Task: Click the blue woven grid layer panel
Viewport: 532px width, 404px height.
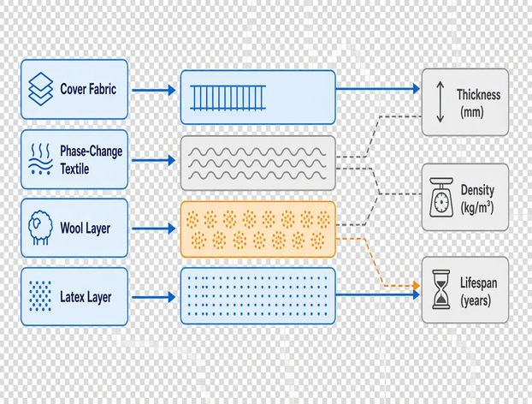Action: coord(258,98)
